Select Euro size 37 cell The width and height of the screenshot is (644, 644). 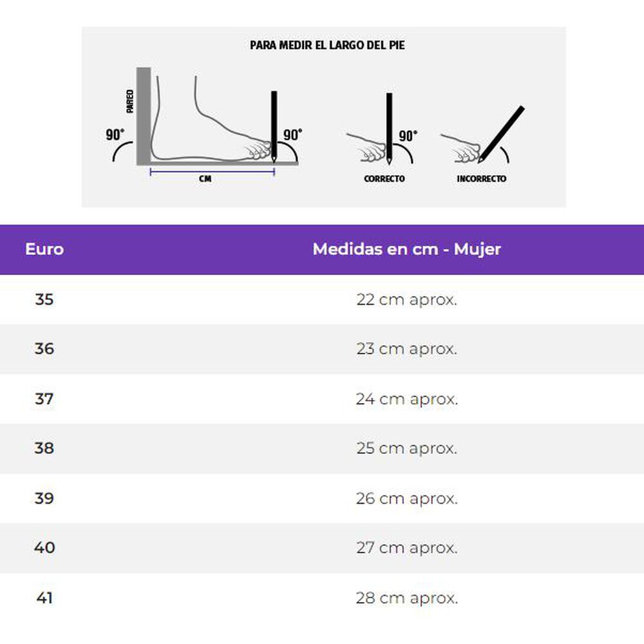pos(44,399)
